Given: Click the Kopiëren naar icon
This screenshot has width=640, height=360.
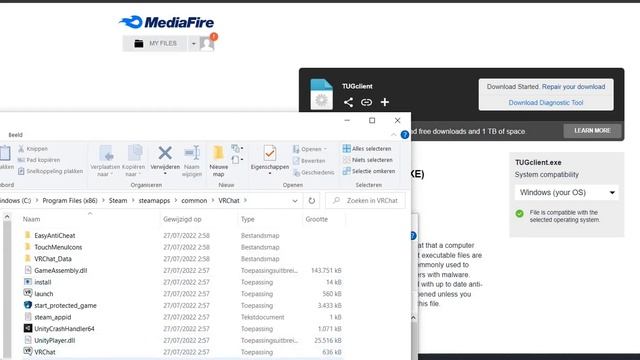Looking at the screenshot, I should (x=134, y=154).
